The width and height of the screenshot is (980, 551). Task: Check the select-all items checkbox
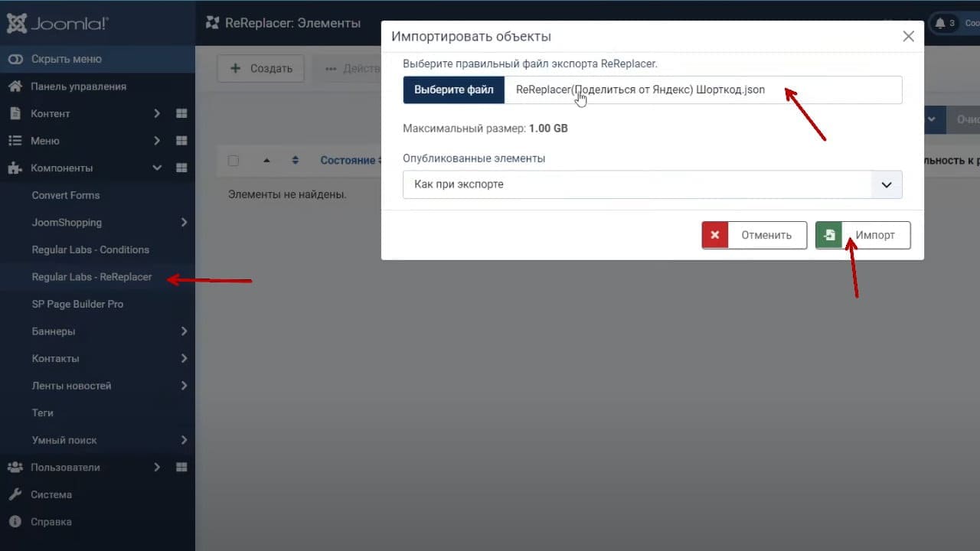click(x=234, y=161)
